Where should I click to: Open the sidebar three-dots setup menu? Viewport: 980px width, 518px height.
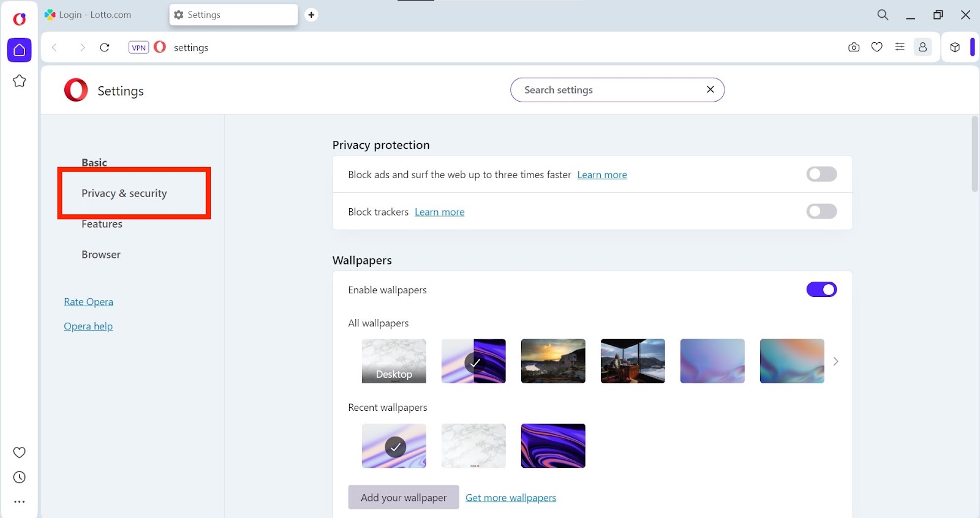click(19, 501)
